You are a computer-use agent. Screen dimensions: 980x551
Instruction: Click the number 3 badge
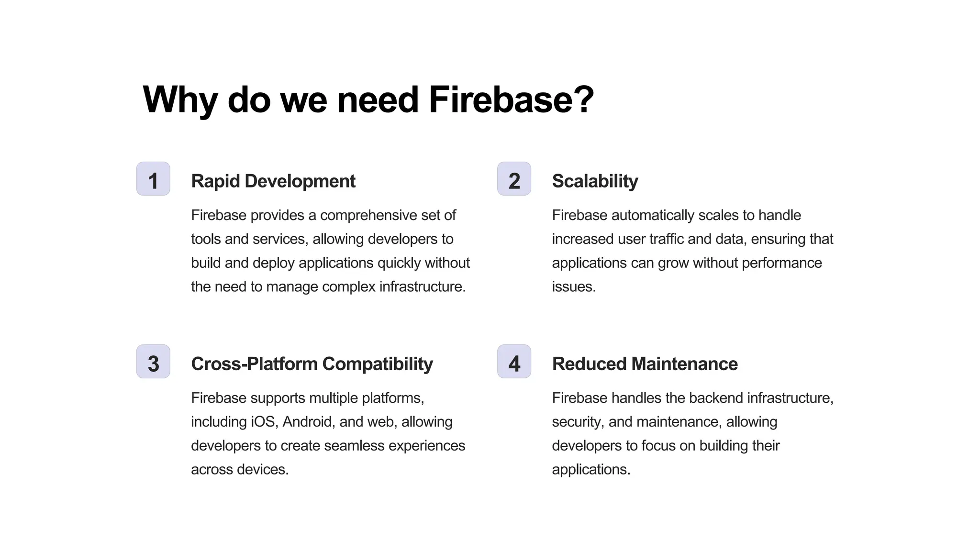coord(153,362)
